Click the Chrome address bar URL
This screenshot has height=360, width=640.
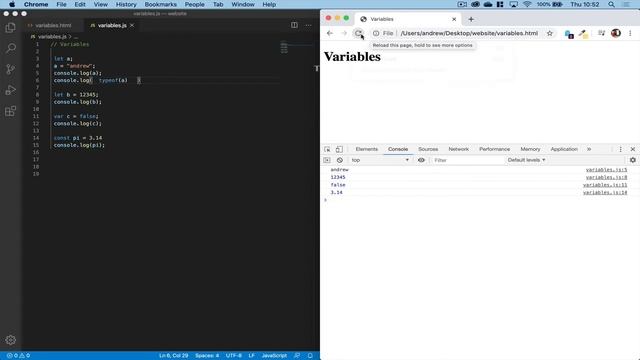pyautogui.click(x=469, y=33)
